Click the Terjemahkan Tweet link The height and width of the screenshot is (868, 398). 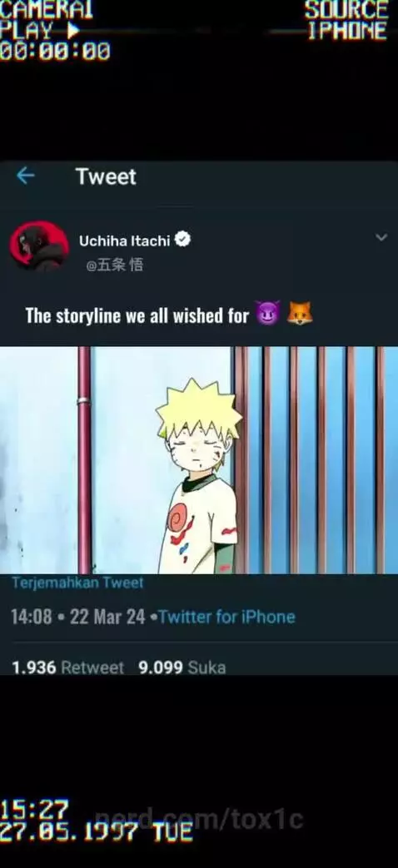pyautogui.click(x=77, y=583)
